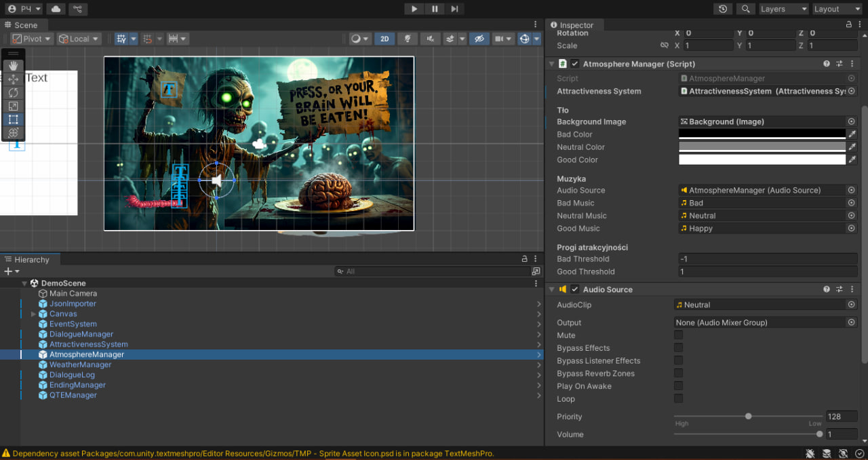Open the account PЧ dropdown

(24, 9)
